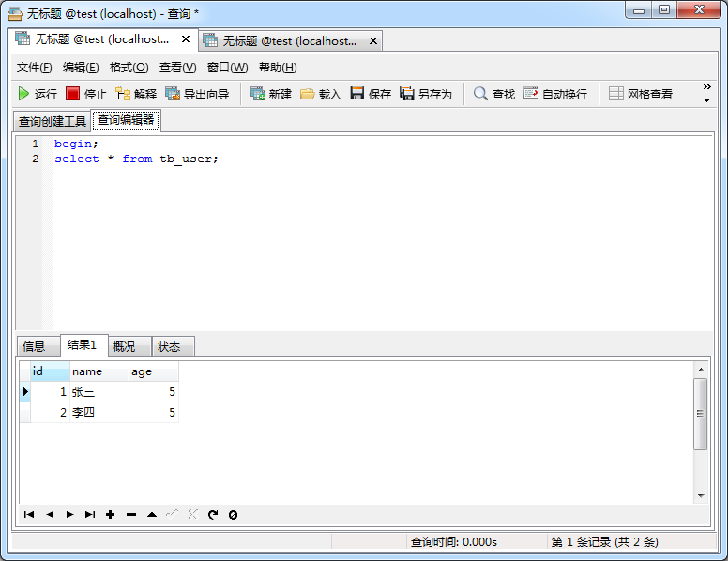Viewport: 728px width, 561px height.
Task: Open the 文件(F) menu
Action: tap(35, 68)
